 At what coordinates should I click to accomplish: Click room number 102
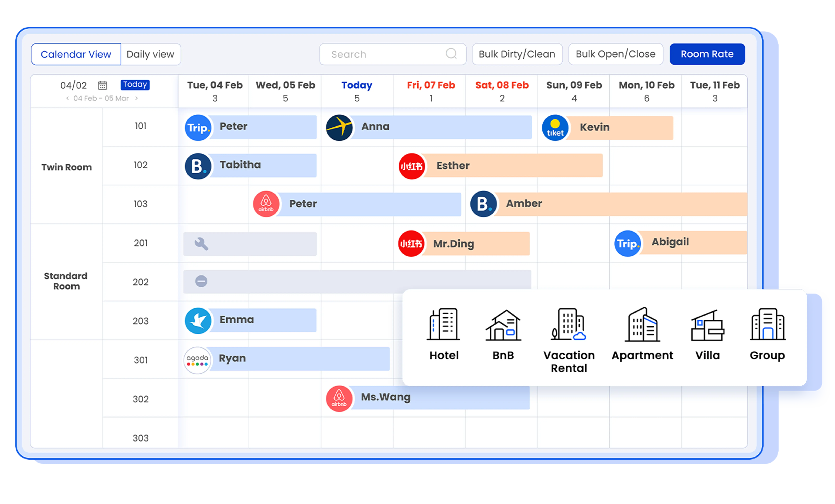pyautogui.click(x=141, y=165)
